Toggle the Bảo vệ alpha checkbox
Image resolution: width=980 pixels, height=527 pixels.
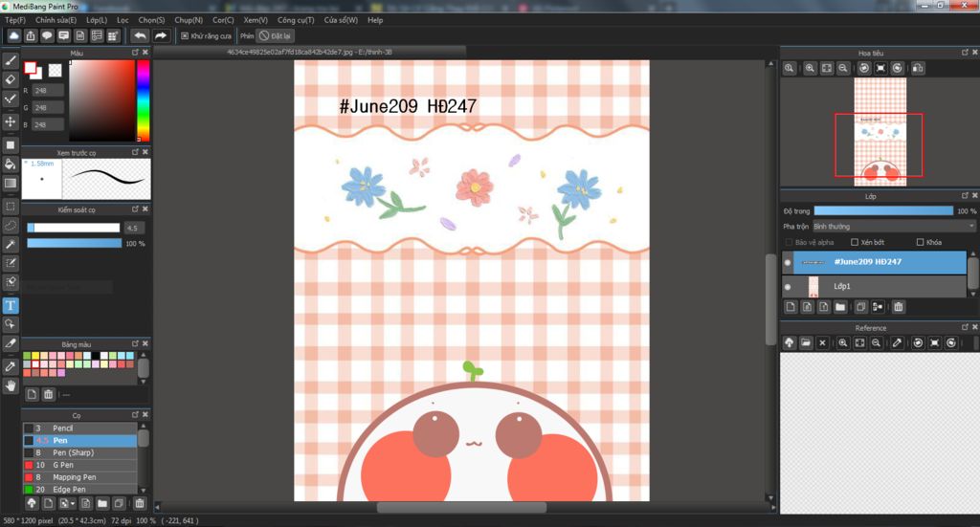click(789, 242)
